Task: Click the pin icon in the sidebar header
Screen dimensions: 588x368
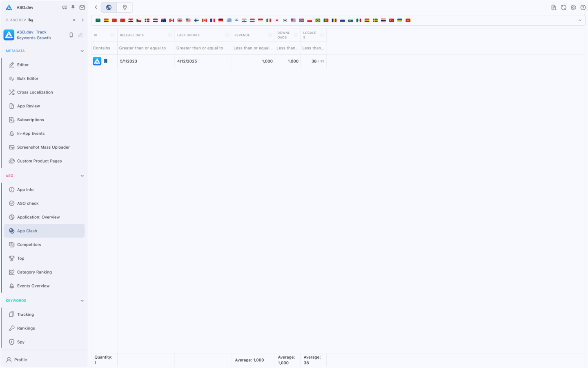Action: tap(73, 7)
